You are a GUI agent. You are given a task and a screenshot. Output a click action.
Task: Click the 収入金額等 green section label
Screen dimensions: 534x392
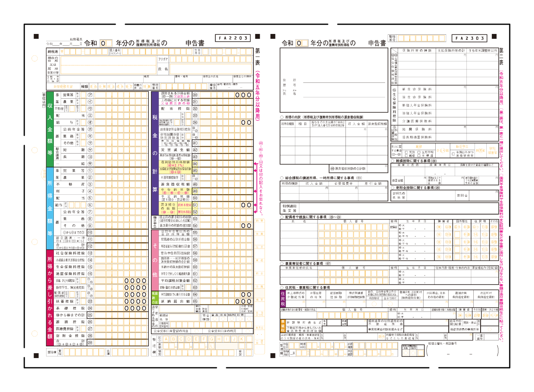[50, 129]
